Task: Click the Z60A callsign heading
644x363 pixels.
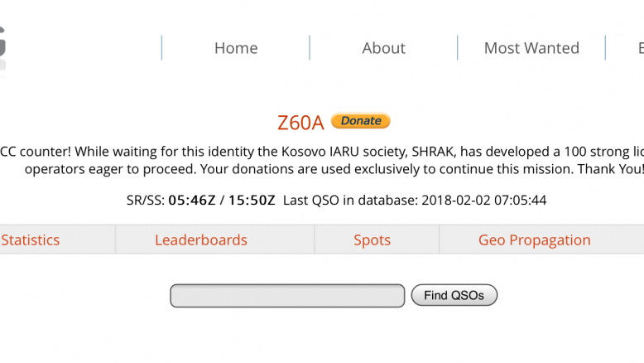Action: 300,123
